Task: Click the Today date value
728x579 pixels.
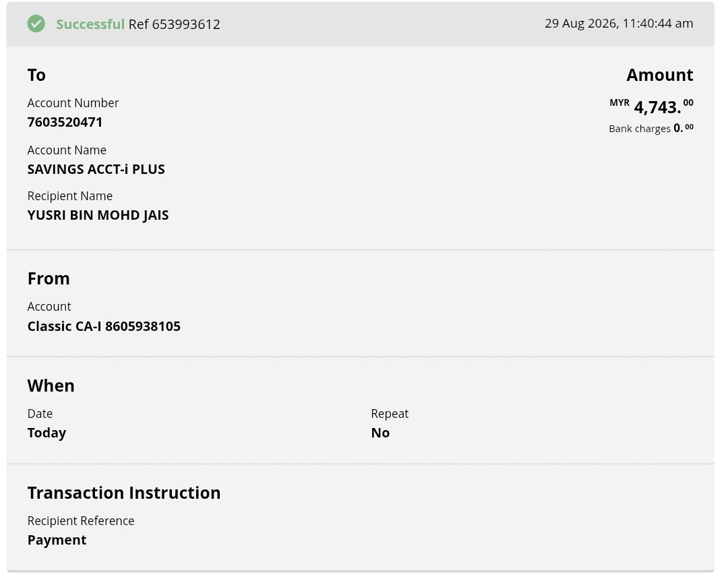Action: coord(47,433)
